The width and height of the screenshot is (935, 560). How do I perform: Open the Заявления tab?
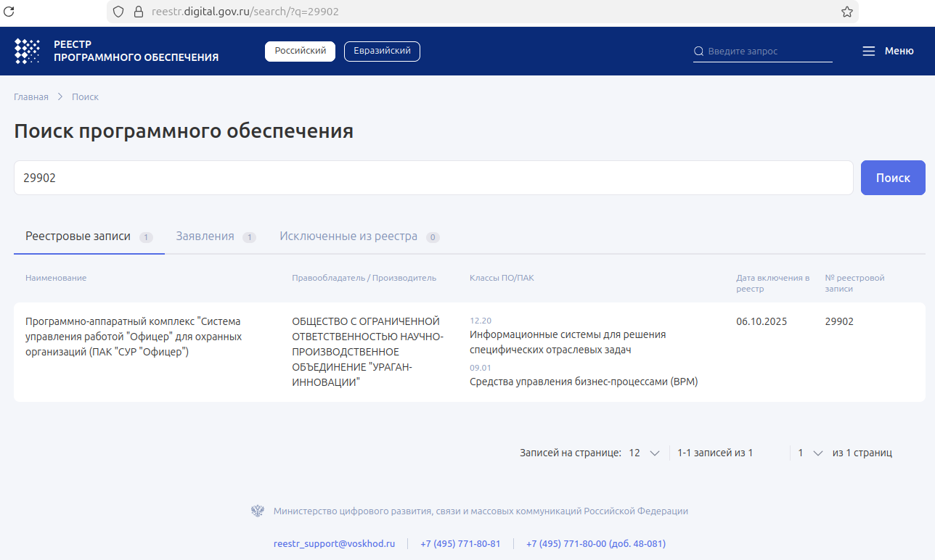click(x=205, y=236)
